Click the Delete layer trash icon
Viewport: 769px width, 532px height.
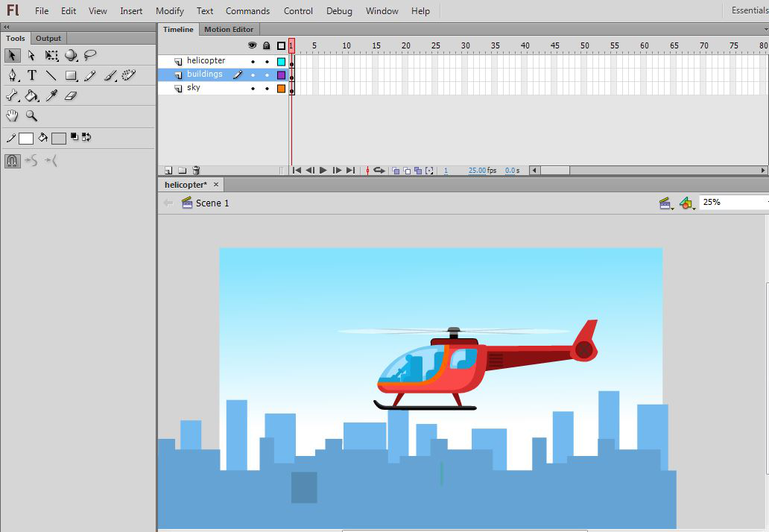click(196, 171)
